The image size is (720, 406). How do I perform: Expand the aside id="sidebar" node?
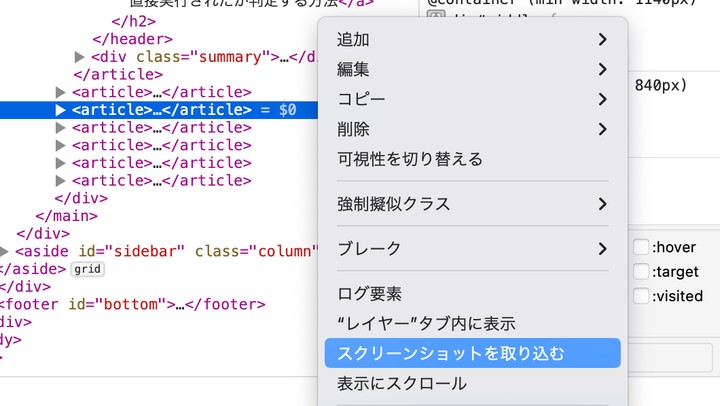[4, 251]
